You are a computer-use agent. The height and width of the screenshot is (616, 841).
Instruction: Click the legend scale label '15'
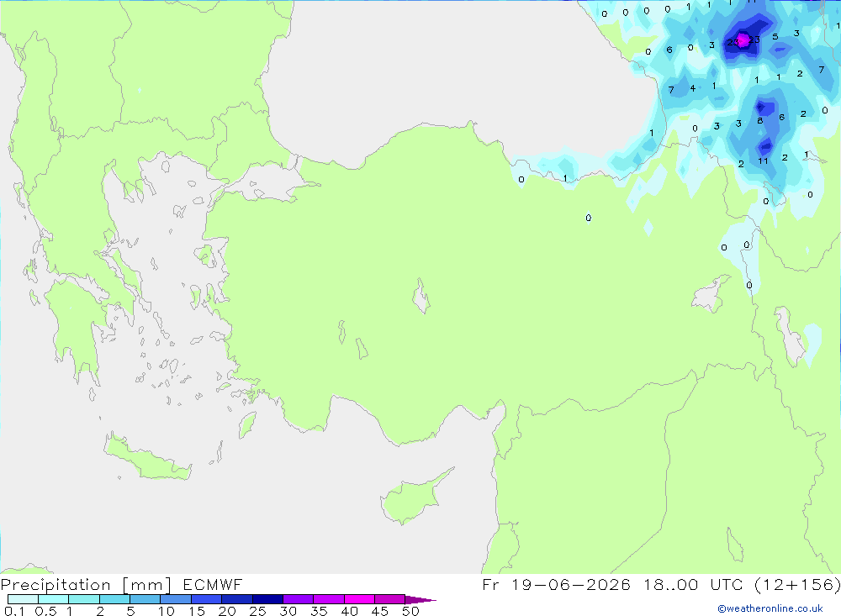(x=197, y=611)
